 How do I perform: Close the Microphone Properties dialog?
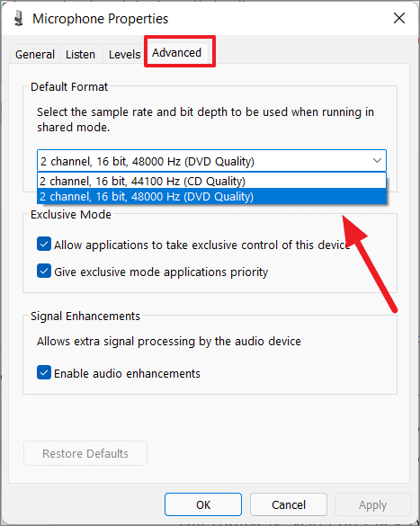[399, 18]
